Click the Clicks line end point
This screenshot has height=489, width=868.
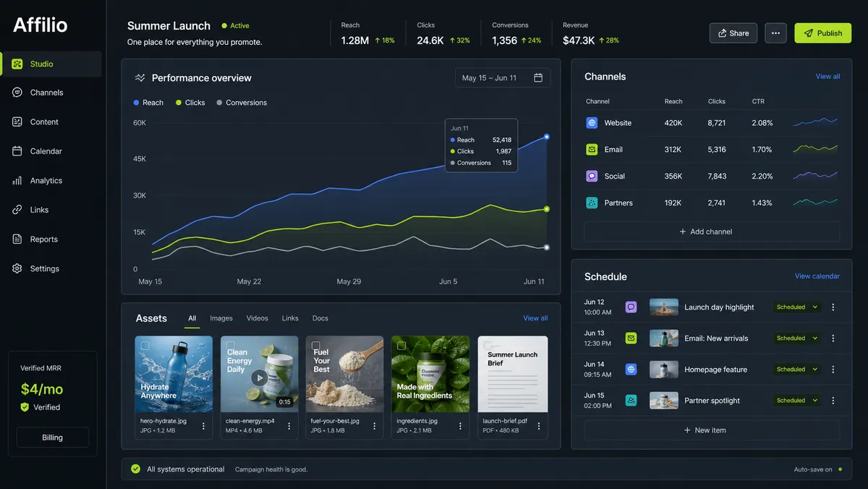546,209
